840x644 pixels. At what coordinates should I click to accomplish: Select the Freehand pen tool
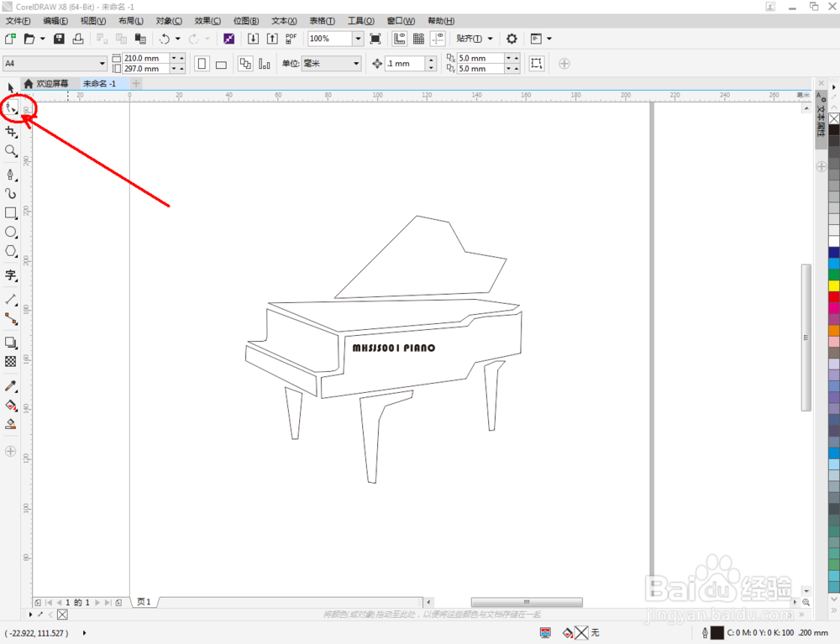coord(11,175)
